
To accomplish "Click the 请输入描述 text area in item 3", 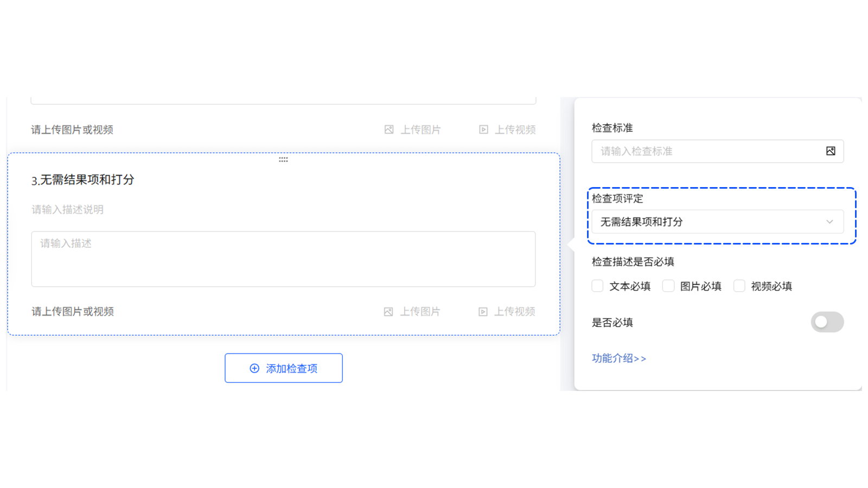I will (x=283, y=259).
